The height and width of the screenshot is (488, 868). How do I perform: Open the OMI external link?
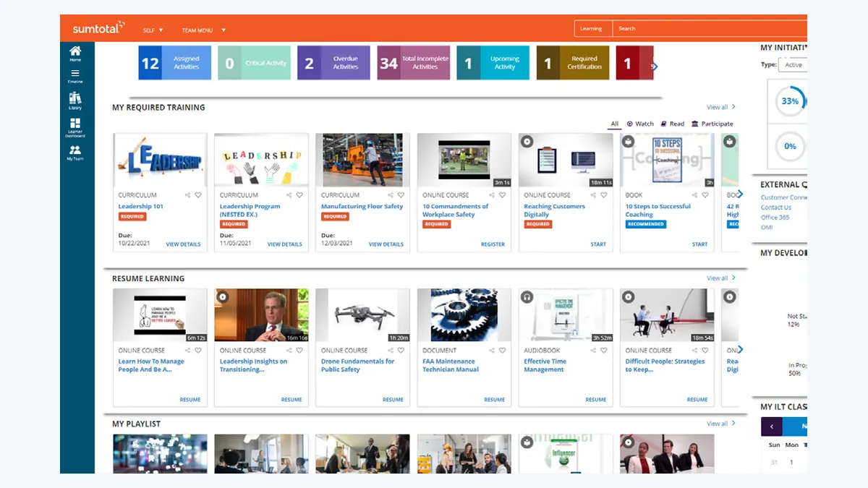pos(767,227)
